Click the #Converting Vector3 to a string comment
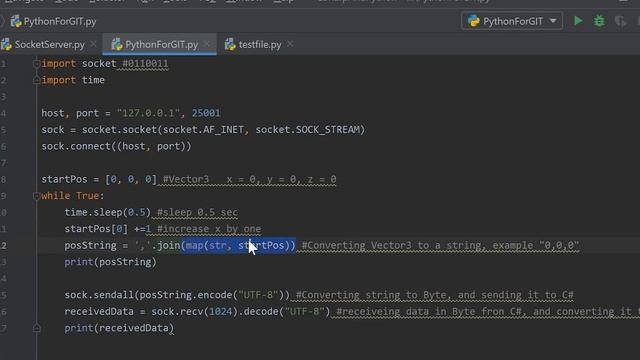Screen dimensions: 640x360 (440, 245)
